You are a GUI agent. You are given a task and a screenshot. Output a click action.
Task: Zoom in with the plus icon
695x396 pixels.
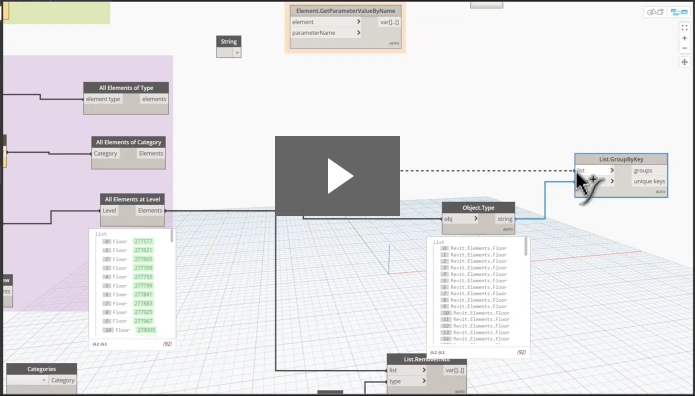click(x=684, y=38)
